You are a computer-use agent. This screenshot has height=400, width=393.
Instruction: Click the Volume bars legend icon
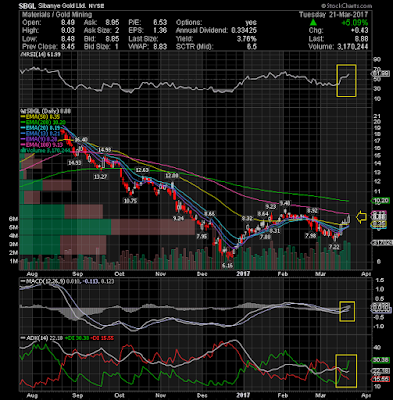click(x=23, y=151)
